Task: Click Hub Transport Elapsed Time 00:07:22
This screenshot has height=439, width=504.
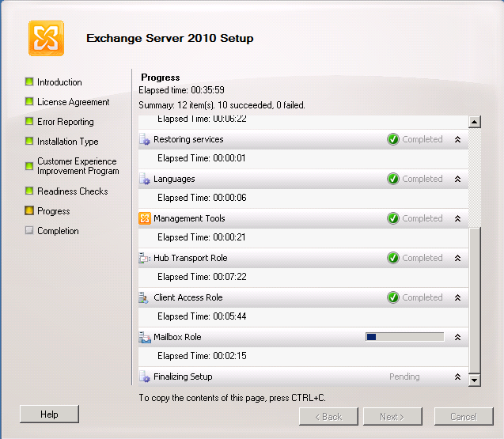Action: (202, 277)
